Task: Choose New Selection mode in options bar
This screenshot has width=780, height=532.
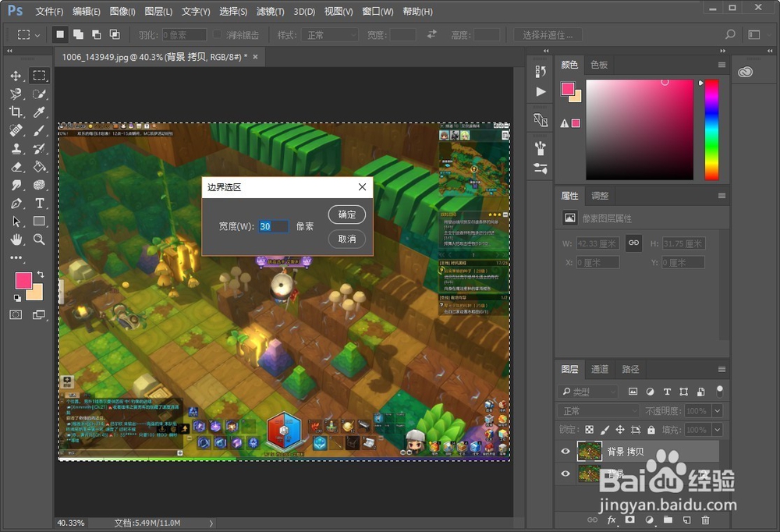Action: pyautogui.click(x=60, y=34)
